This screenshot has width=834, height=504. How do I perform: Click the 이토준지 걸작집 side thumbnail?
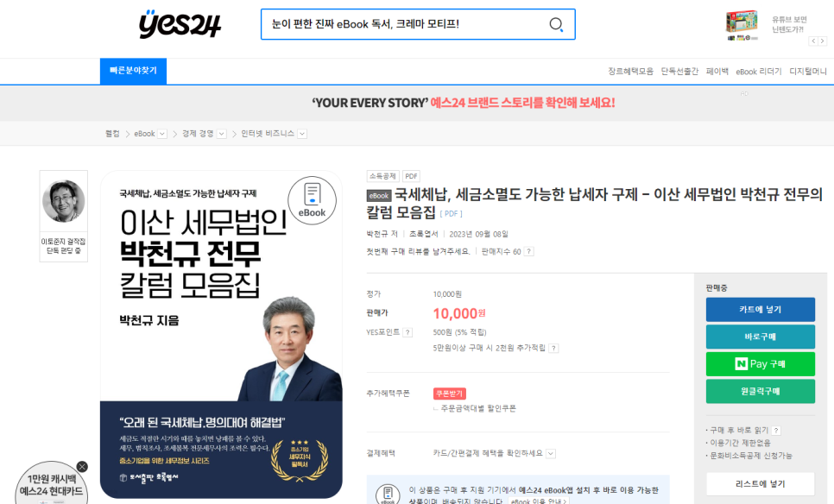(x=63, y=216)
